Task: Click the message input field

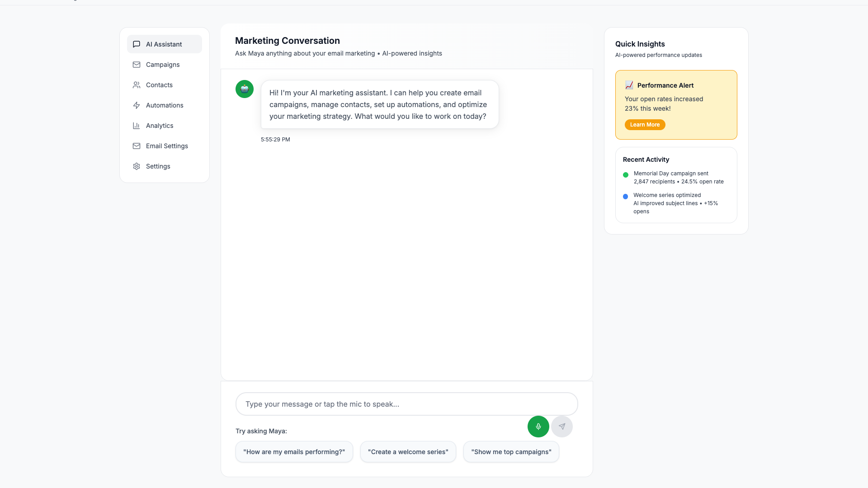Action: [406, 404]
